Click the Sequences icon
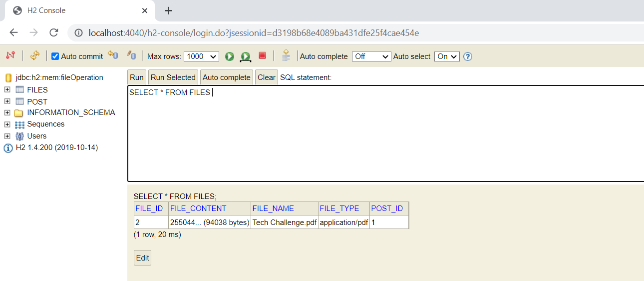Screen dimensions: 644x281 coord(19,124)
